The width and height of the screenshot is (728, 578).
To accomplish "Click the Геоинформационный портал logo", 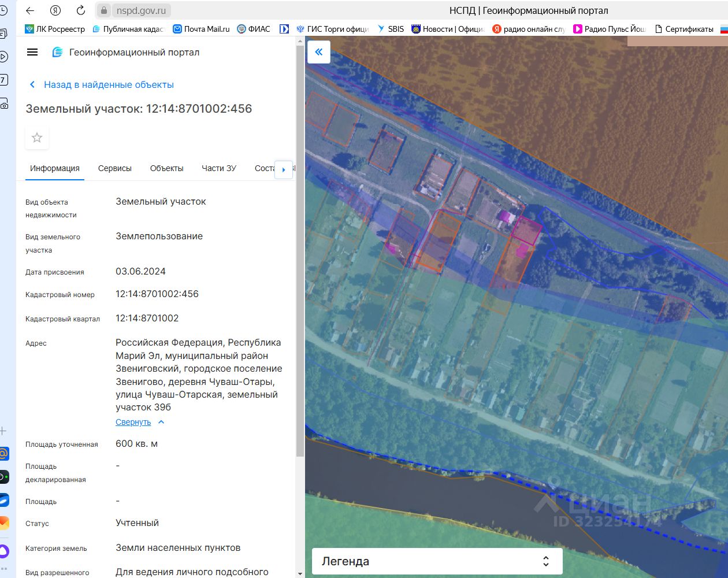I will (x=58, y=52).
